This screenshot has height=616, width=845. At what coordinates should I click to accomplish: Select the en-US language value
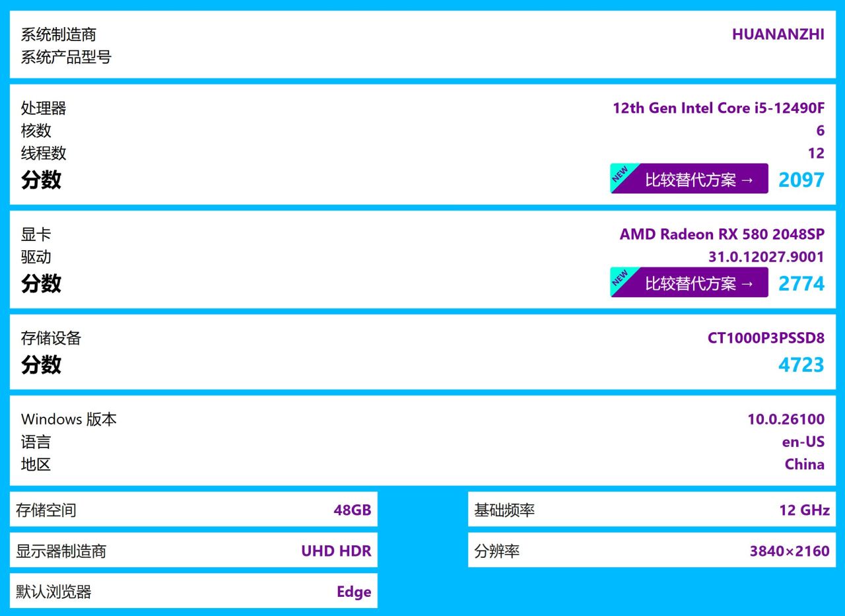click(x=803, y=442)
